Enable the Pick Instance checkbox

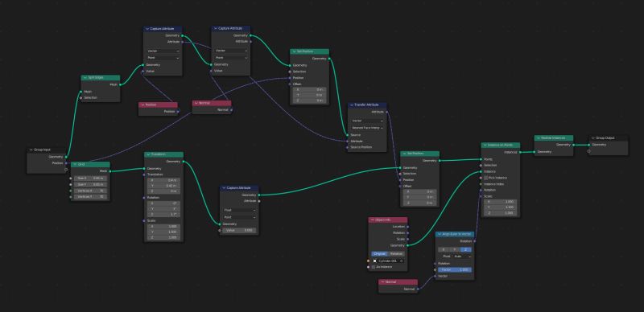click(486, 178)
